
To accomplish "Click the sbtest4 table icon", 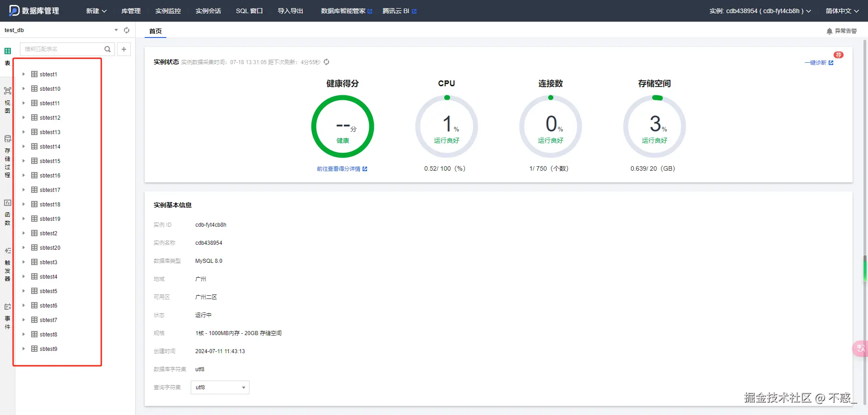I will click(x=34, y=276).
